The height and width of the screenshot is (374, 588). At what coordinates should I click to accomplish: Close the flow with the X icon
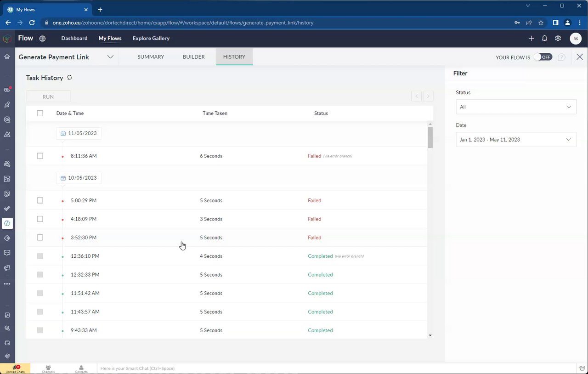(580, 57)
